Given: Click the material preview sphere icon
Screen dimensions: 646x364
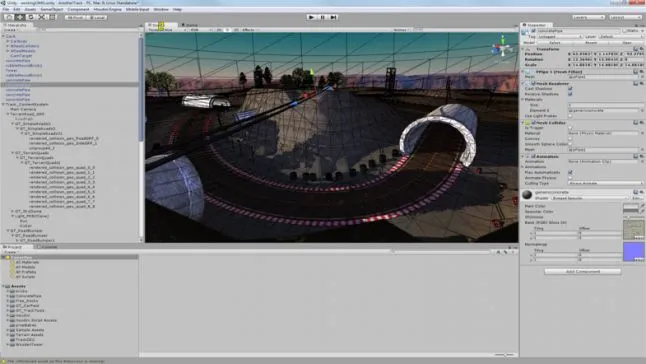Looking at the screenshot, I should (527, 194).
